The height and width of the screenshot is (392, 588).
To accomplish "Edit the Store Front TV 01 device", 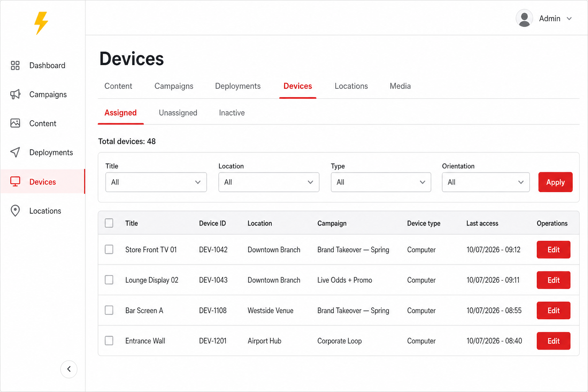I will 554,250.
